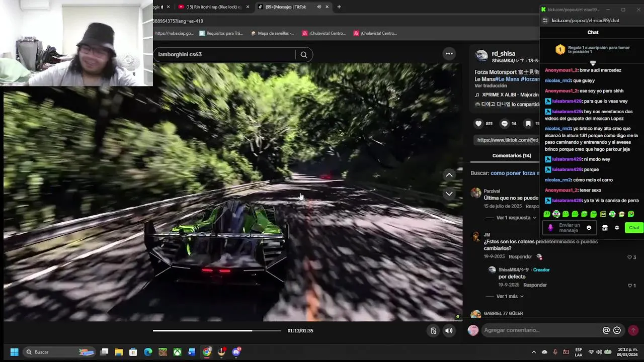Open Windows Start menu

coord(14,352)
